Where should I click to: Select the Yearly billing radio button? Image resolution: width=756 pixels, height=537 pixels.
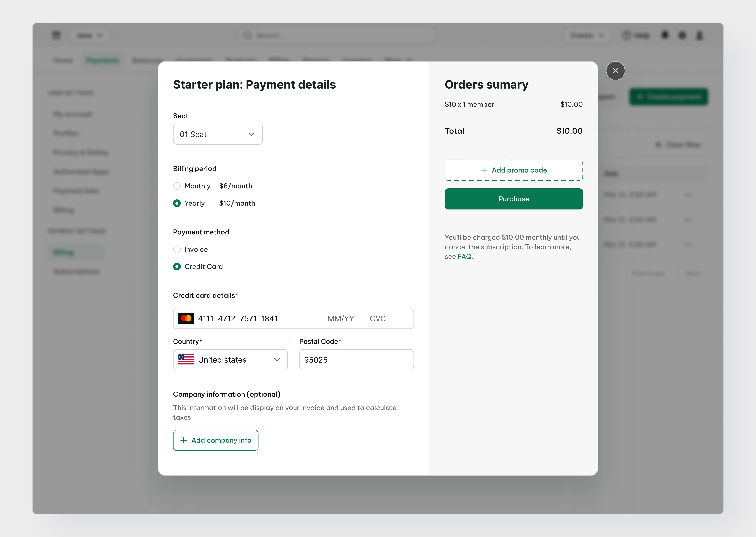(177, 203)
